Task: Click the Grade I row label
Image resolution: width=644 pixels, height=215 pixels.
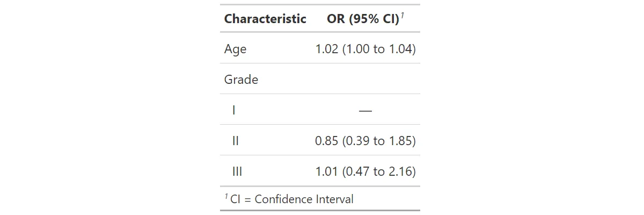Action: coord(234,110)
